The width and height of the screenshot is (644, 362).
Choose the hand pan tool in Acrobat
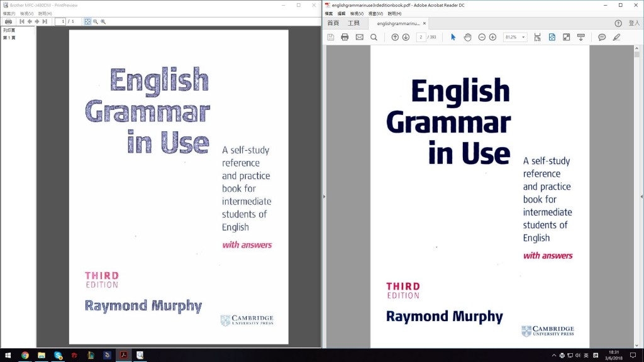[x=467, y=37]
